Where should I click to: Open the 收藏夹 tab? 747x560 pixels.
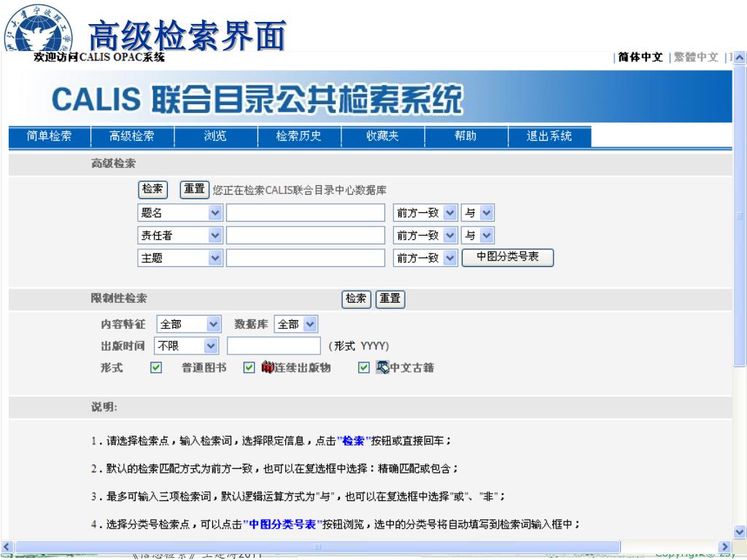pos(382,136)
